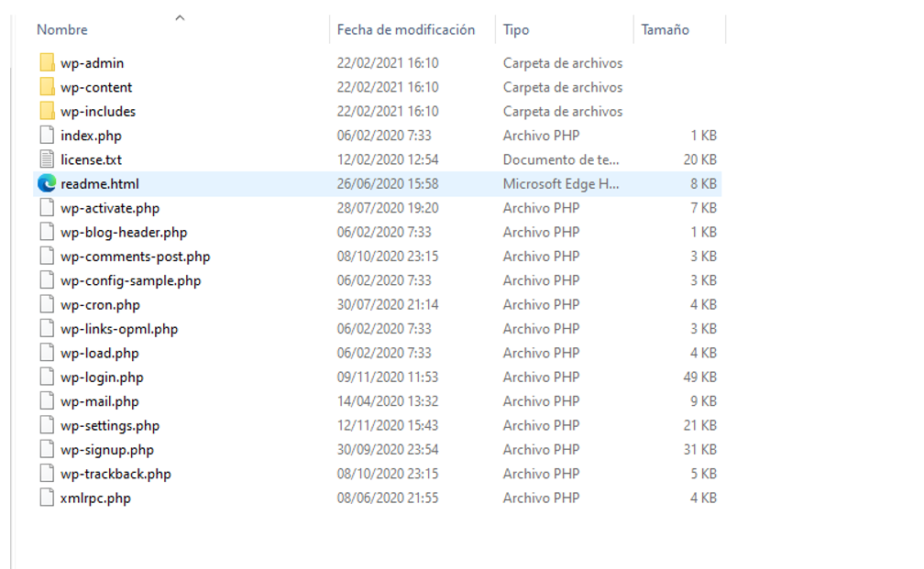Viewport: 924px width, 569px height.
Task: Click 'Microsoft Edge H...' type of readme.html
Action: [561, 184]
